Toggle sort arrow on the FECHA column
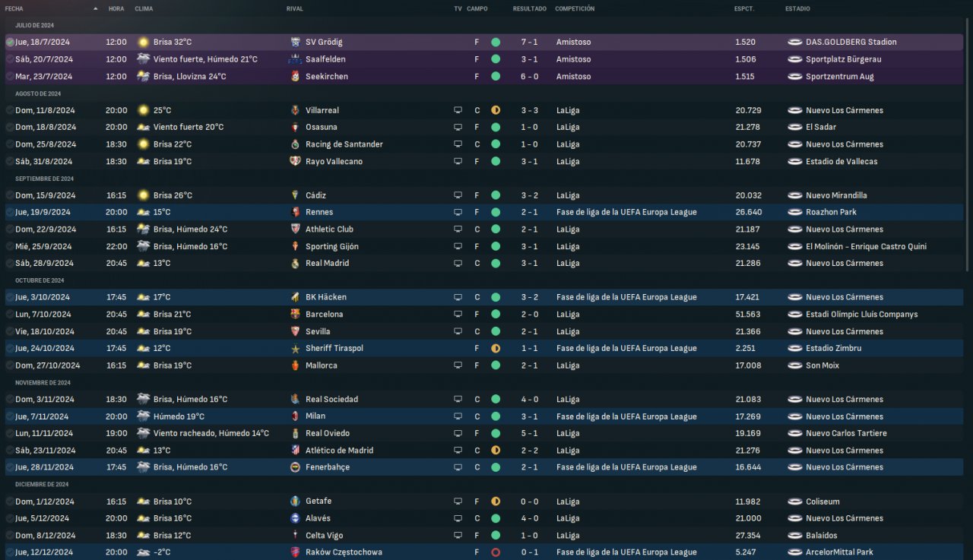 tap(95, 8)
